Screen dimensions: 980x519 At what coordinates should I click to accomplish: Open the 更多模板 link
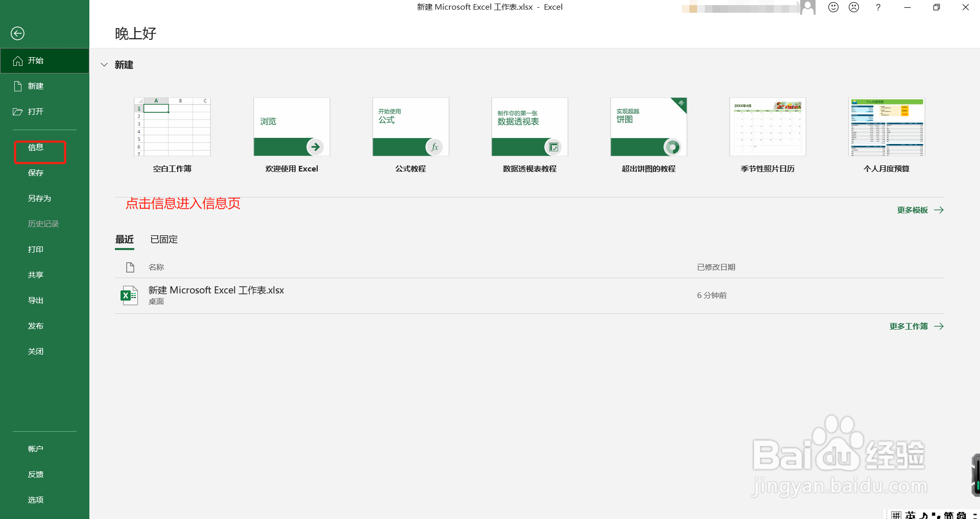913,210
